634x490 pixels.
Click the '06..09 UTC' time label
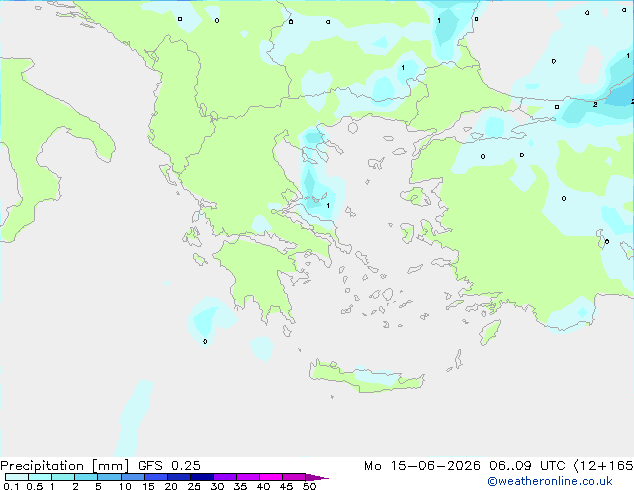pos(527,465)
